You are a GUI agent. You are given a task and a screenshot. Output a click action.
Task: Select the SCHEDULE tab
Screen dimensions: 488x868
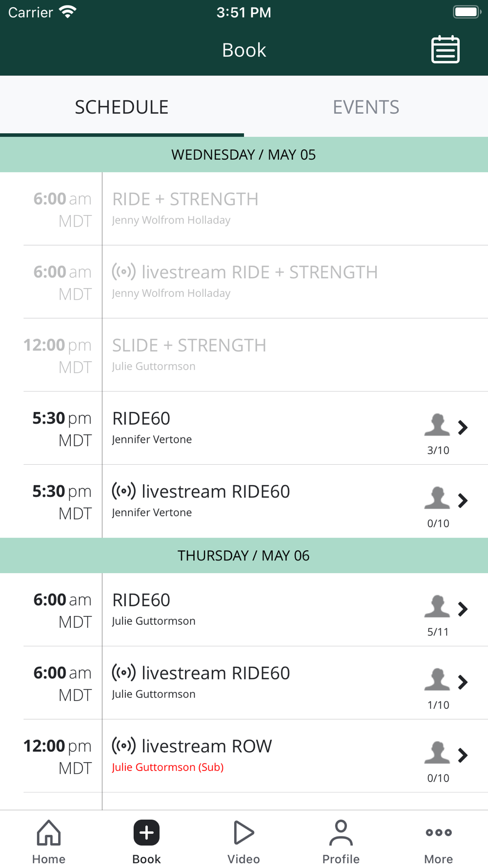pyautogui.click(x=122, y=107)
